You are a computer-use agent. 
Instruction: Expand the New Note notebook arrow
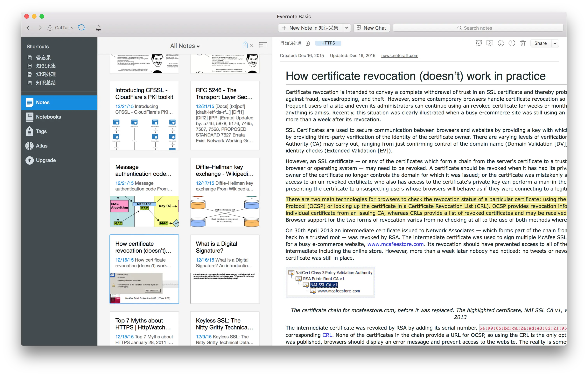(346, 28)
